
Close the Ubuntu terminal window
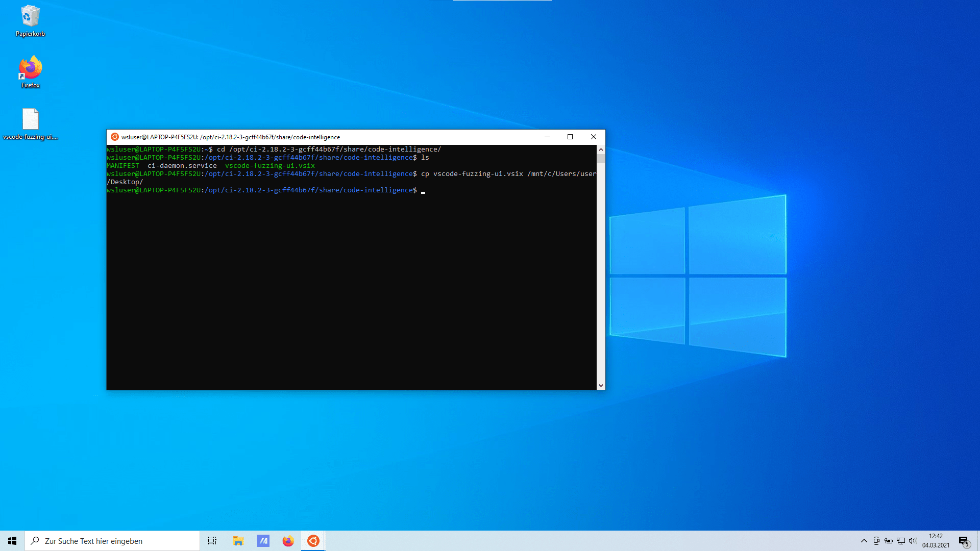click(x=594, y=137)
